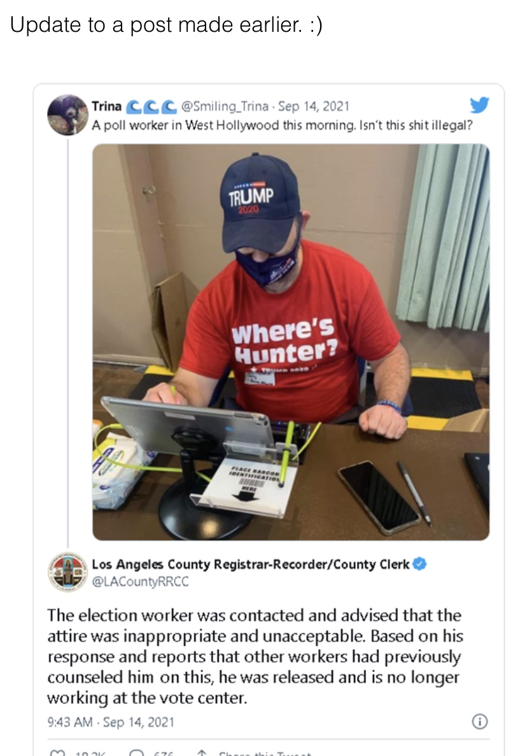Open Trina's profile avatar
Image resolution: width=532 pixels, height=756 pixels.
point(67,115)
